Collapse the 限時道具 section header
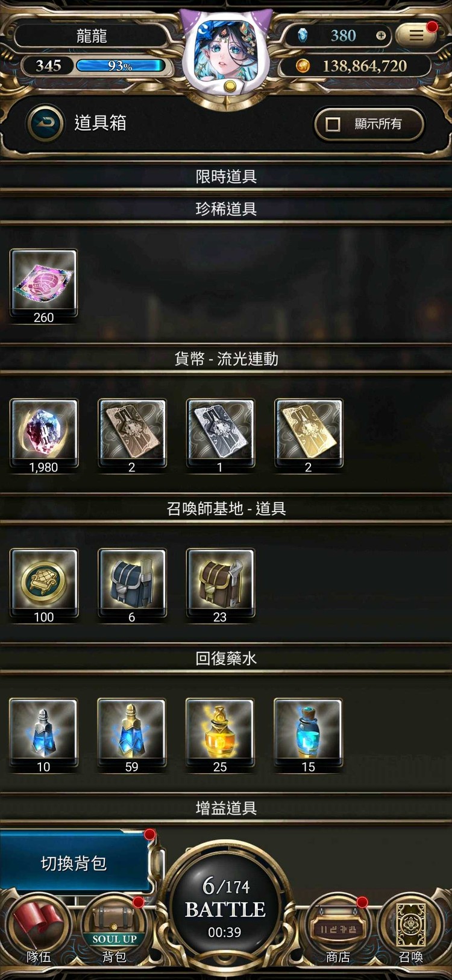The width and height of the screenshot is (452, 980). point(226,177)
